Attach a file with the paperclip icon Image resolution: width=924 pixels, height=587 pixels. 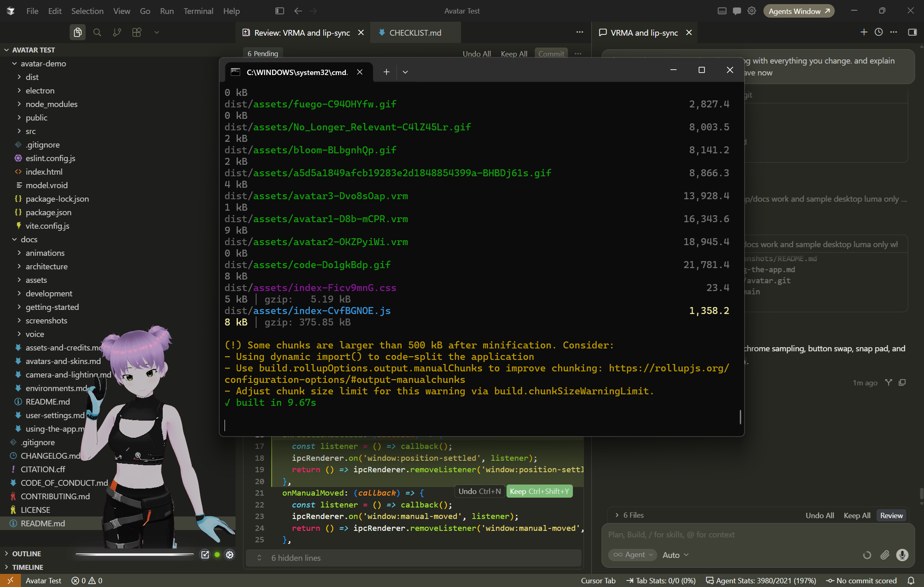[885, 555]
